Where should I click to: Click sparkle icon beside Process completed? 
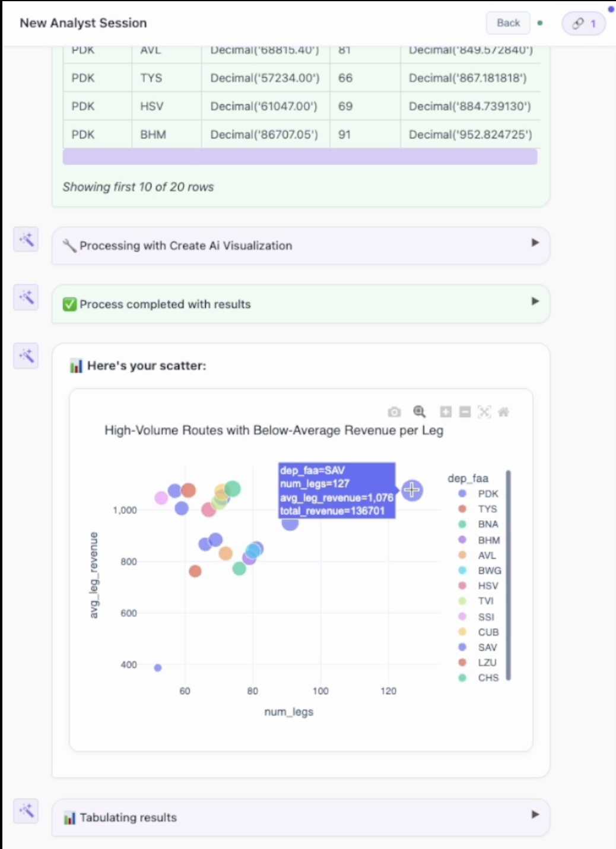point(26,297)
